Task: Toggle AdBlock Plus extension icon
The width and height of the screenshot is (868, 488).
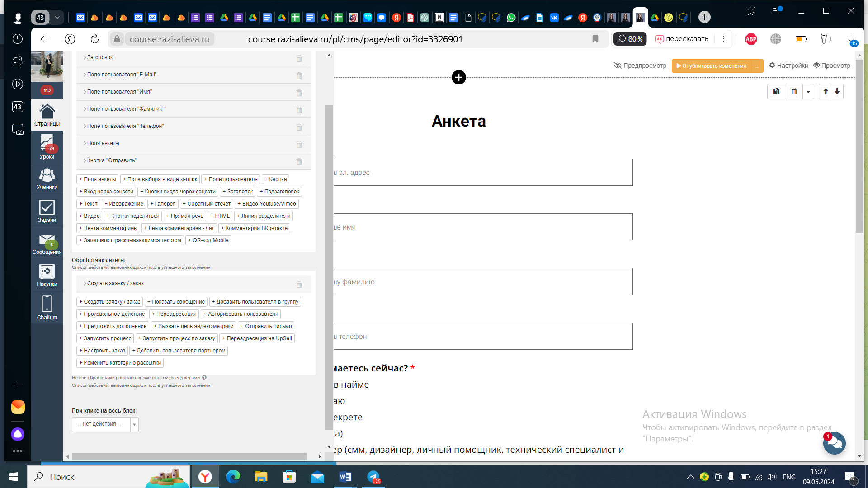Action: tap(751, 39)
